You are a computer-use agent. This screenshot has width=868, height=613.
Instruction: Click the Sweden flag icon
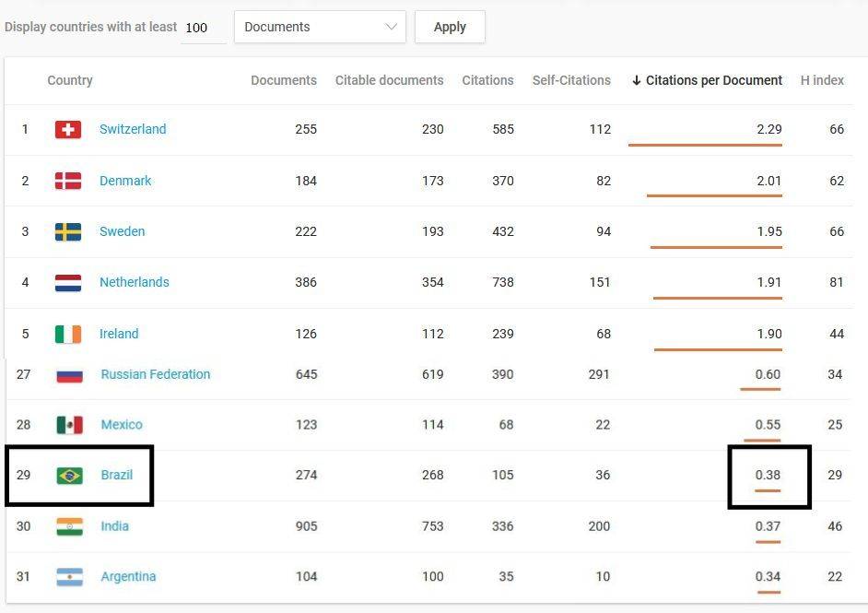pos(68,231)
